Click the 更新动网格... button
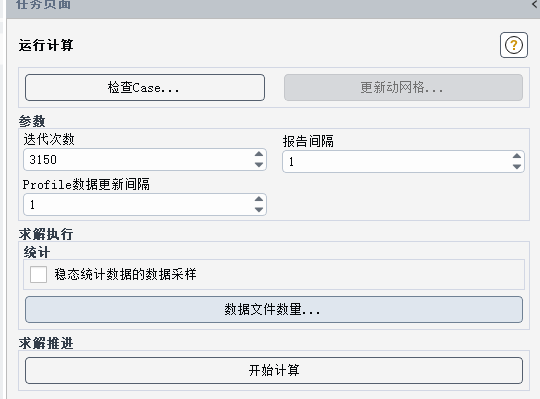The image size is (540, 399). 403,87
